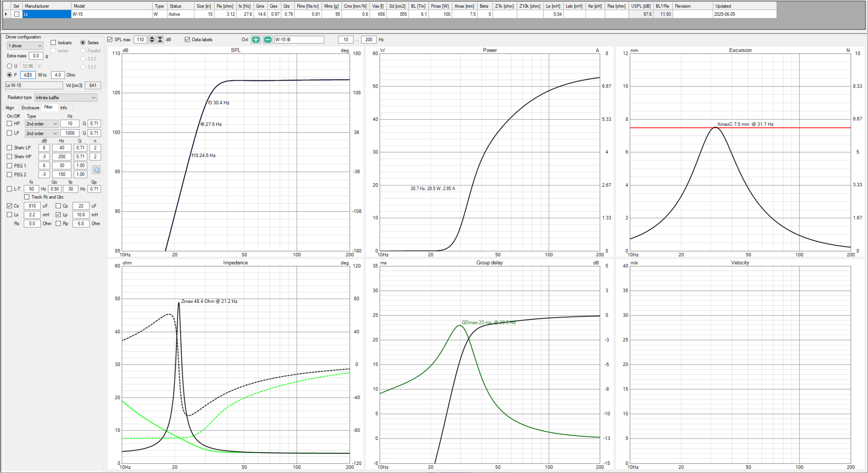
Task: Check Track Fb and Qtc option
Action: click(x=27, y=197)
